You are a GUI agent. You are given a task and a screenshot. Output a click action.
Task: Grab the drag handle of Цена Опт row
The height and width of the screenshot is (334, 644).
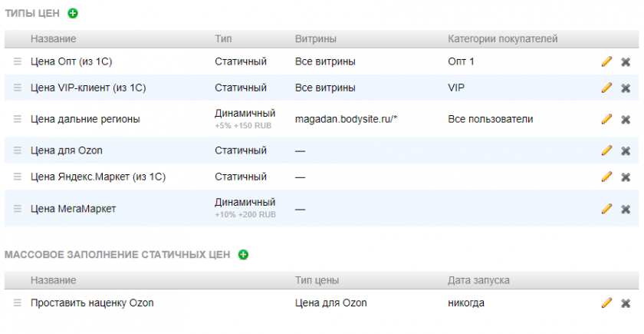17,61
